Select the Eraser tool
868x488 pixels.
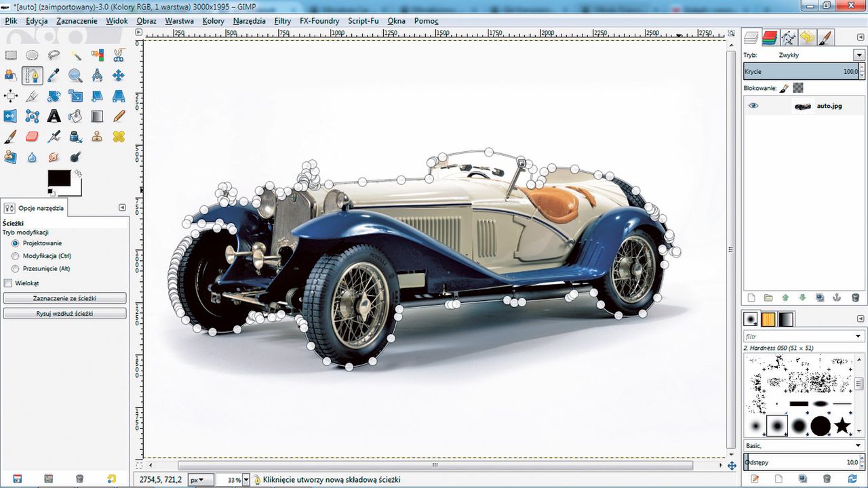[32, 136]
